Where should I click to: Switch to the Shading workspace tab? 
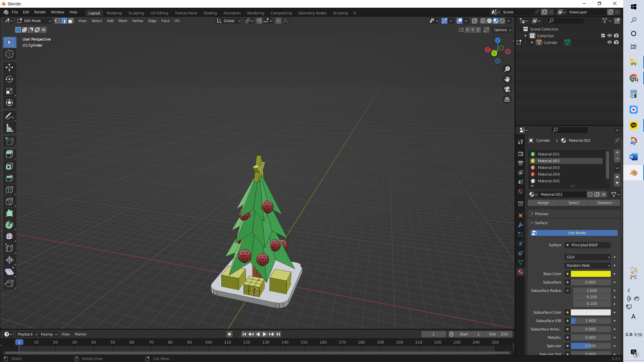point(210,13)
